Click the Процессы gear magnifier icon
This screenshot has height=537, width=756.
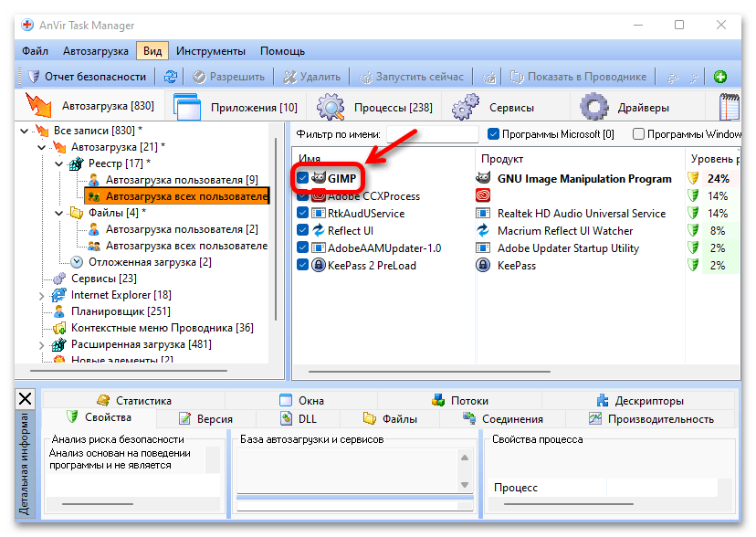click(331, 107)
